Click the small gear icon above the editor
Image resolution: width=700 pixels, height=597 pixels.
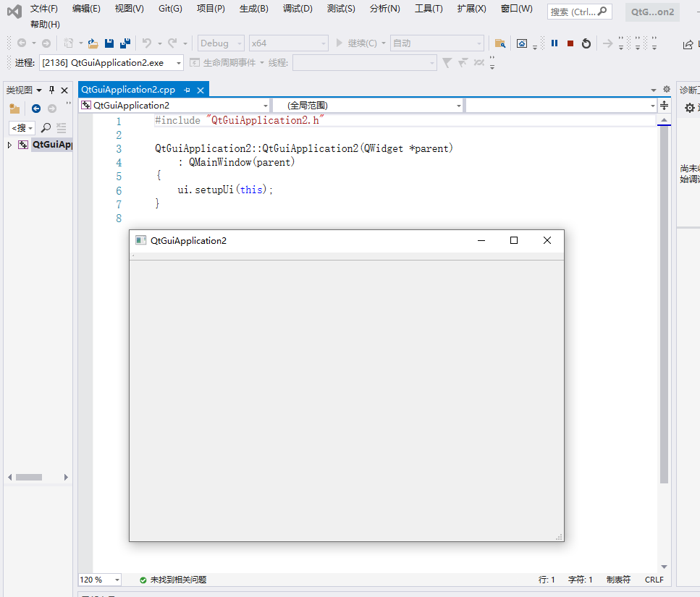[x=667, y=89]
